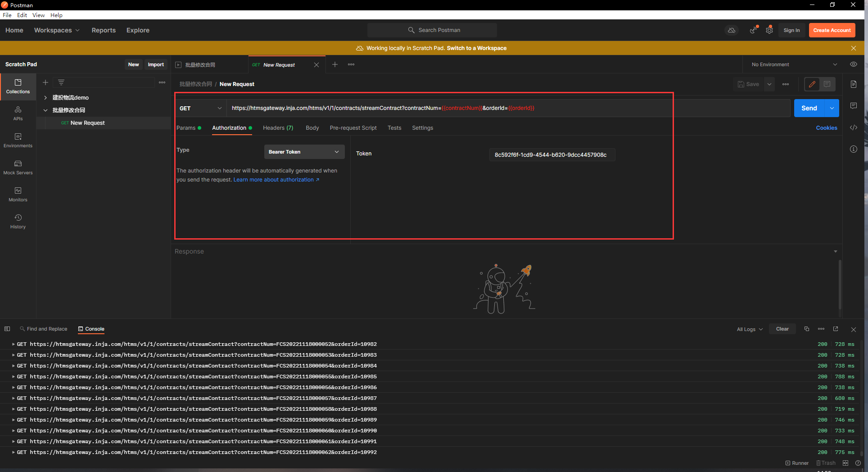Close the Scratch Pad banner
This screenshot has width=868, height=472.
(854, 48)
